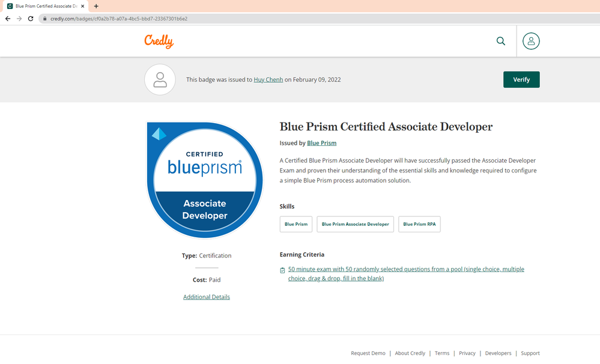Open the Privacy footer link
Screen dimensions: 600x364
[x=467, y=353]
